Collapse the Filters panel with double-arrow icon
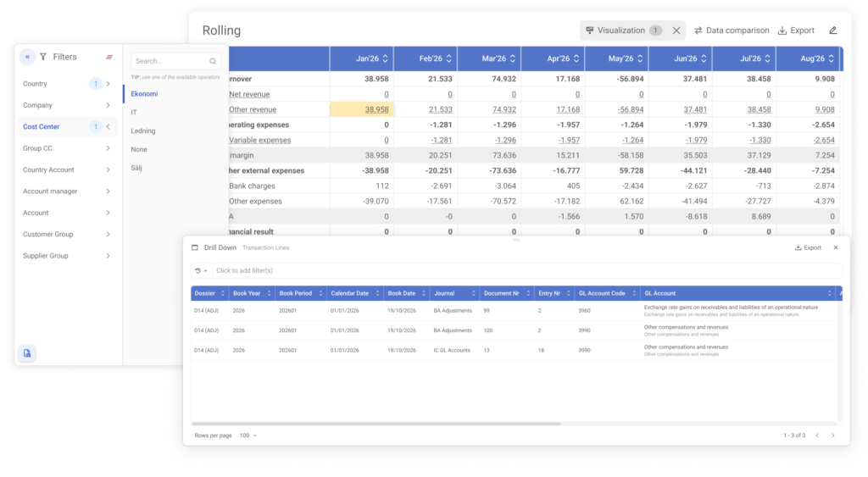 pos(27,57)
